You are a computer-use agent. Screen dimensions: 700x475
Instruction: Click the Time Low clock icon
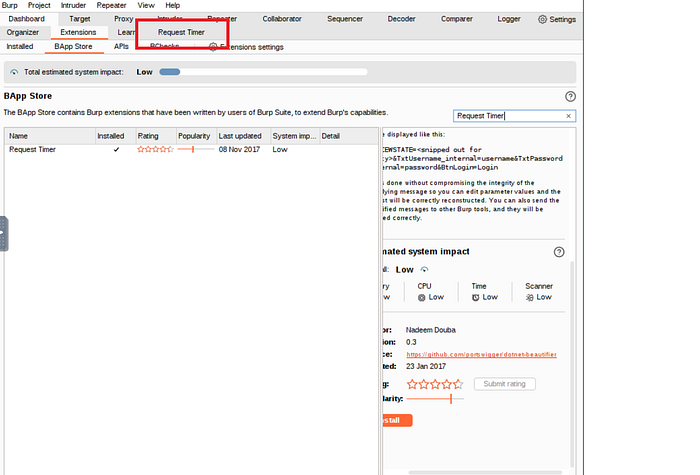(475, 298)
